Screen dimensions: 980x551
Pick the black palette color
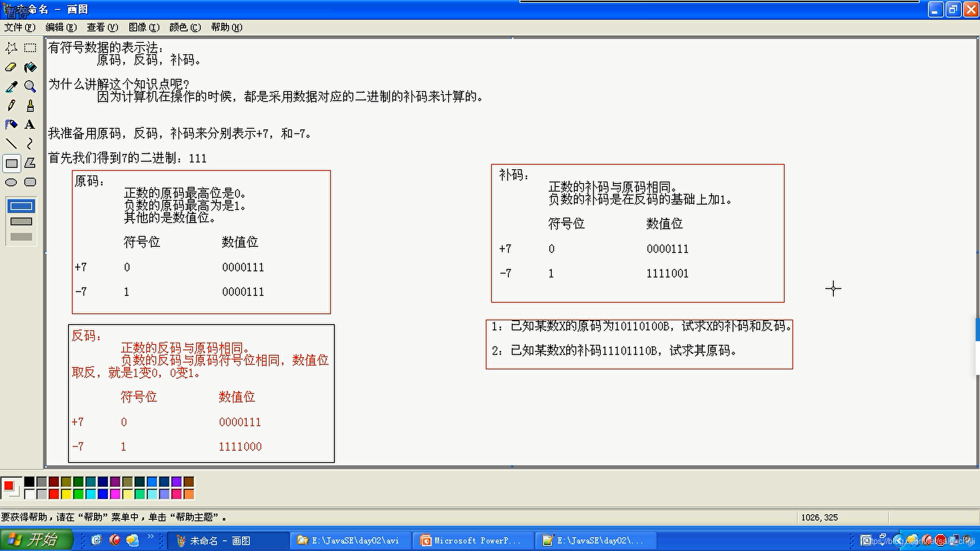pyautogui.click(x=29, y=481)
